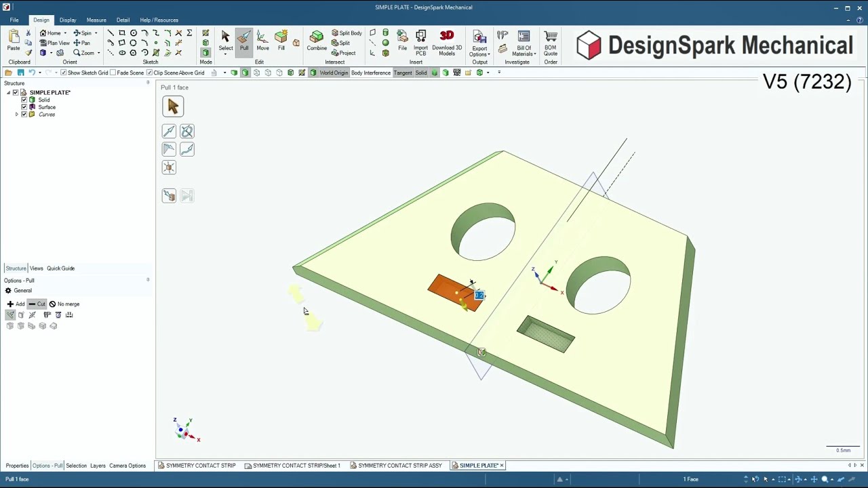Insert a File component

pos(402,40)
